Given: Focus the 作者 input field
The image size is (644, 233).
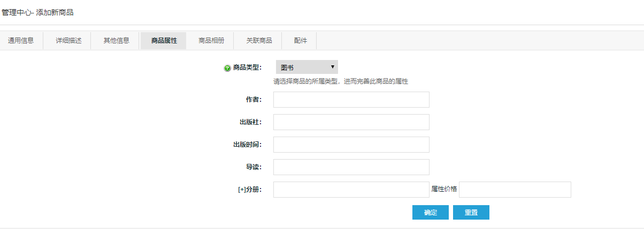Looking at the screenshot, I should coord(351,100).
